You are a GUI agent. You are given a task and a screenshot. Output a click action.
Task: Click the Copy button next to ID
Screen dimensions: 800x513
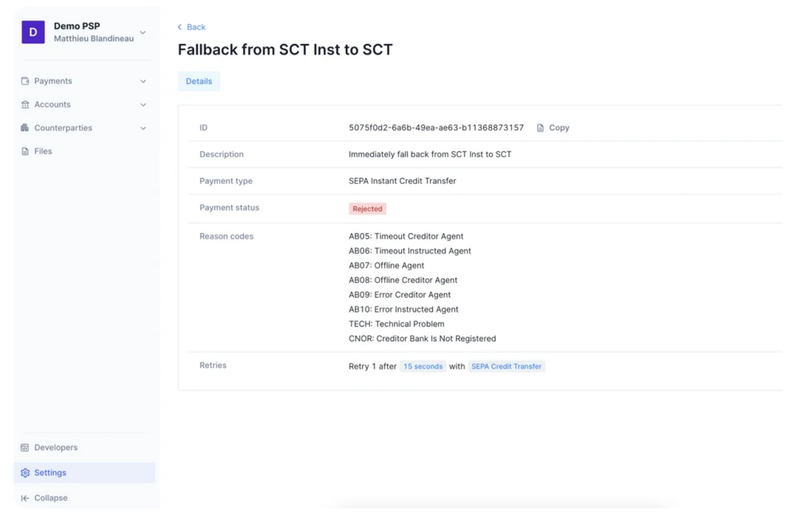(554, 128)
